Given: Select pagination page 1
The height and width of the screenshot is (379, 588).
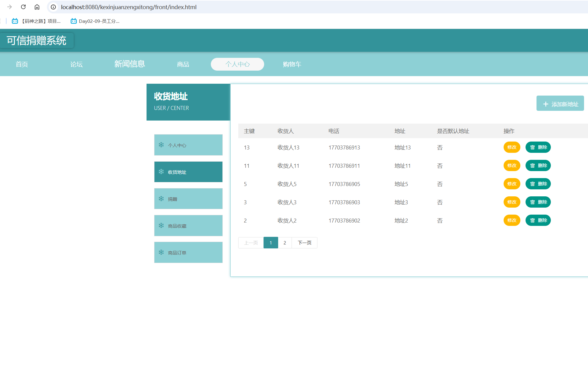Looking at the screenshot, I should tap(271, 243).
